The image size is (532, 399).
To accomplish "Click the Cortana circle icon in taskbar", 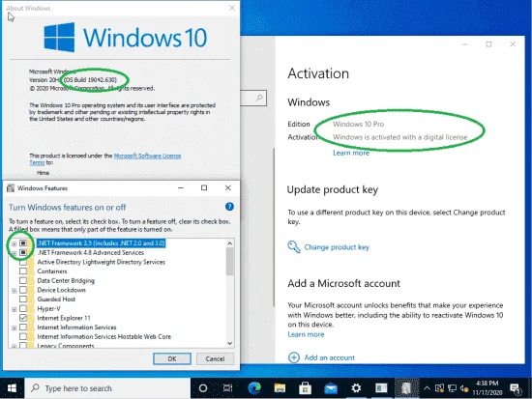I will click(203, 388).
